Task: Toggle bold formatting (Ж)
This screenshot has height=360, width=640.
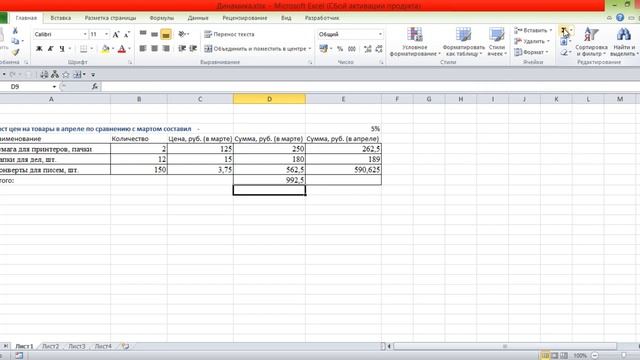Action: (39, 49)
